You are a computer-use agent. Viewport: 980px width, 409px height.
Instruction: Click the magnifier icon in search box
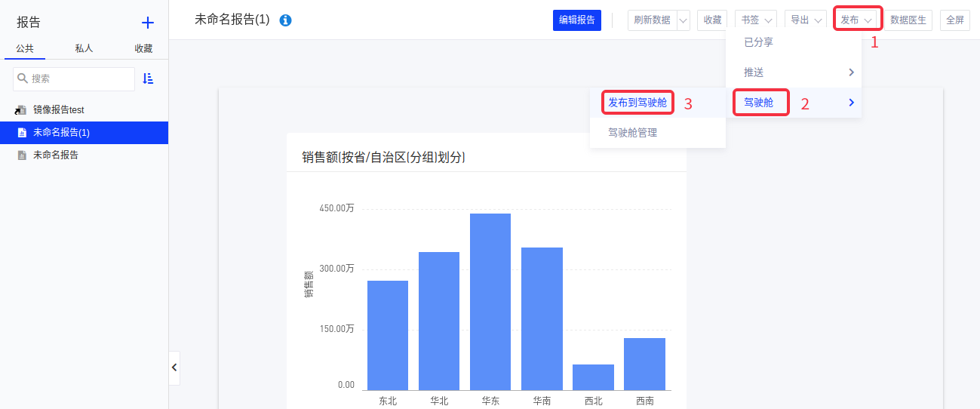click(x=23, y=78)
